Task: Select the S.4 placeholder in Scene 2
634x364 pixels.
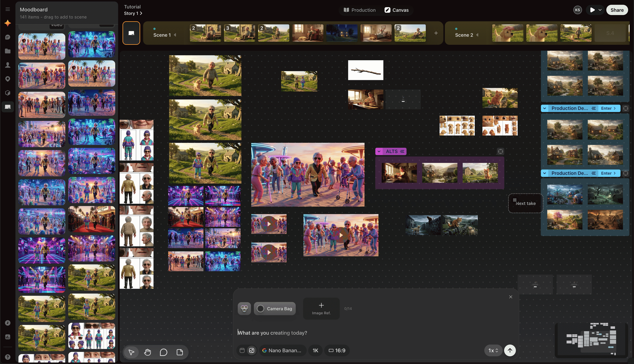Action: [610, 33]
